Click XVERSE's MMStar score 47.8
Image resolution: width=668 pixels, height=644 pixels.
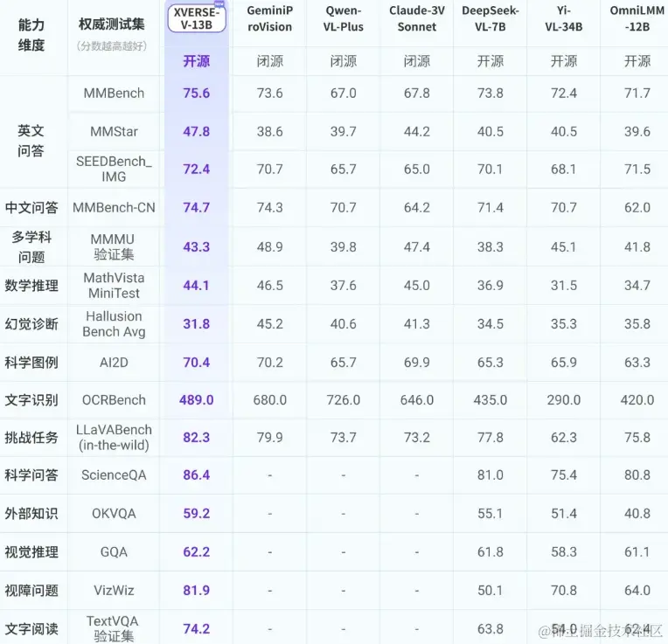(197, 132)
